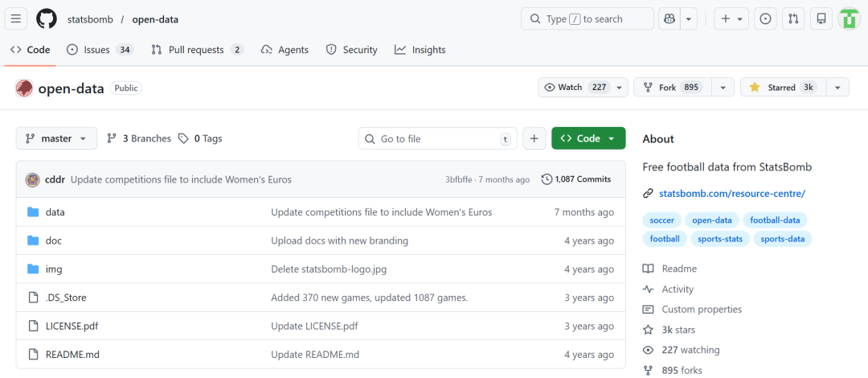The width and height of the screenshot is (868, 378).
Task: Click the user profile avatar
Action: [850, 18]
